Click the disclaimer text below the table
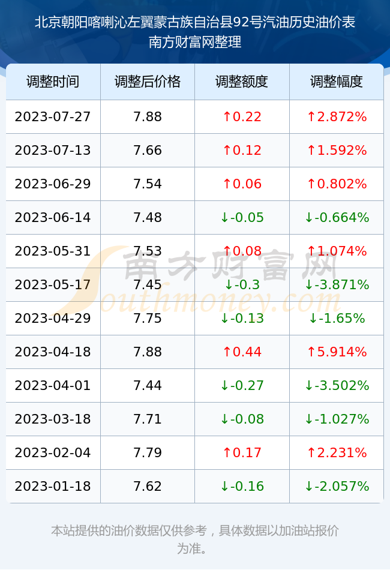Viewport: 390px width, 588px height. pos(195,539)
